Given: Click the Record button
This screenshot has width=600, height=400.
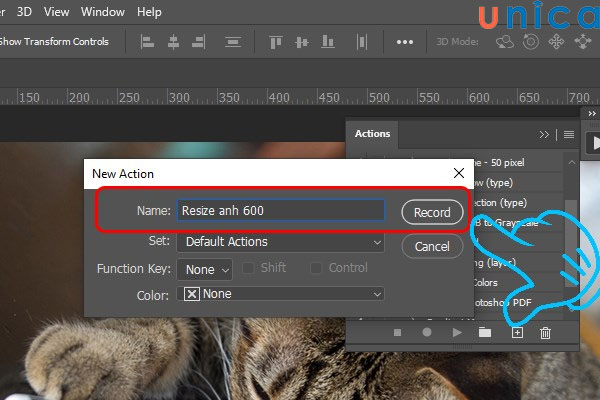Looking at the screenshot, I should coord(432,212).
